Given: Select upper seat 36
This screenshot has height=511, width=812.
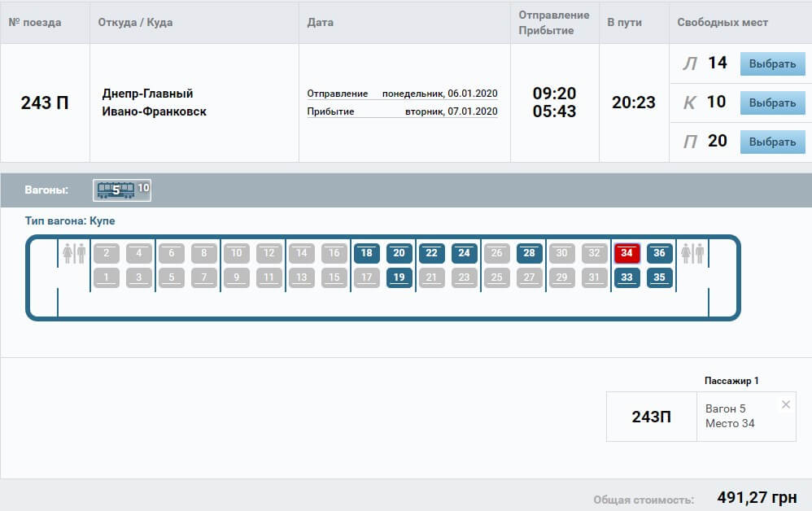Looking at the screenshot, I should click(x=659, y=253).
